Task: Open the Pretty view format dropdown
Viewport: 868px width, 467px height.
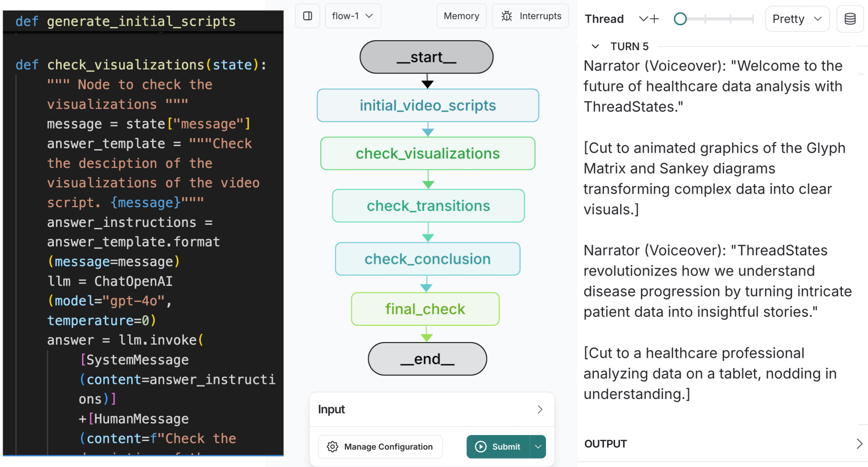Action: 796,19
